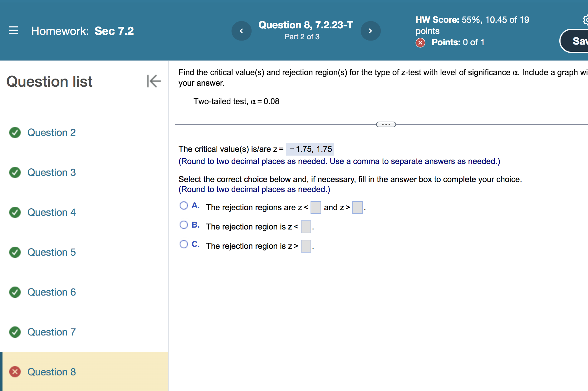
Task: Open Question 4 in the list
Action: [x=51, y=212]
